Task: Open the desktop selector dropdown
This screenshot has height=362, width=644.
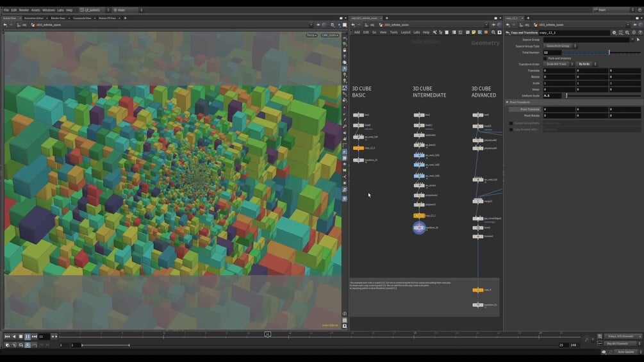Action: tap(95, 10)
